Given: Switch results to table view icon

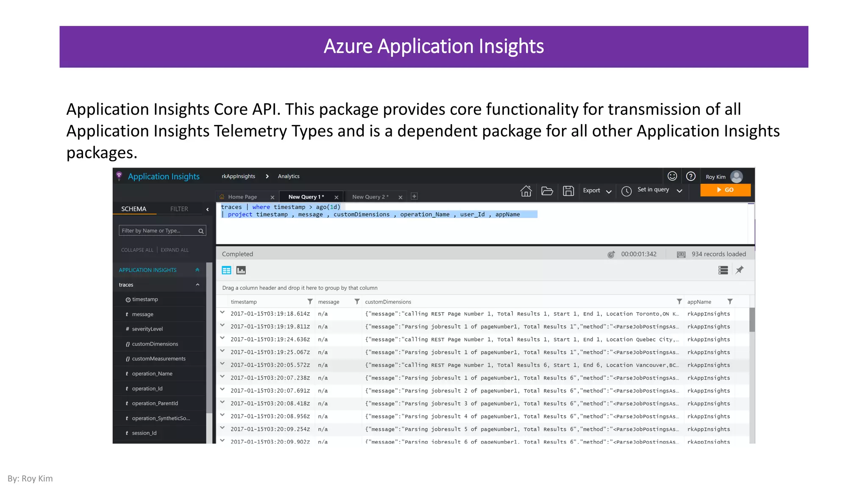Looking at the screenshot, I should click(x=226, y=270).
